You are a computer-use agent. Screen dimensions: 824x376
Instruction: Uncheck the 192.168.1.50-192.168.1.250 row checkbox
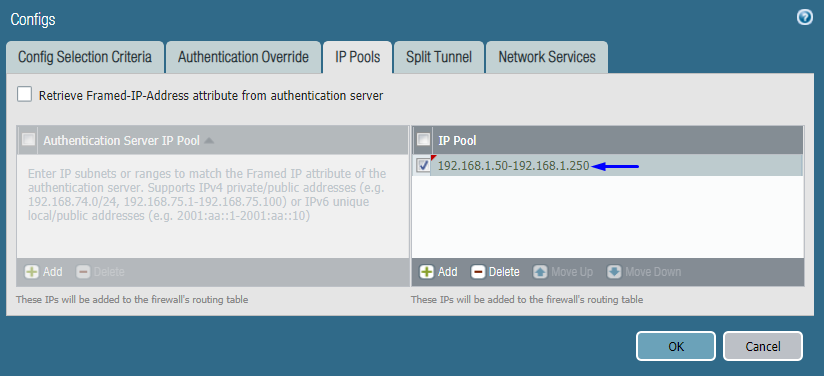(423, 166)
